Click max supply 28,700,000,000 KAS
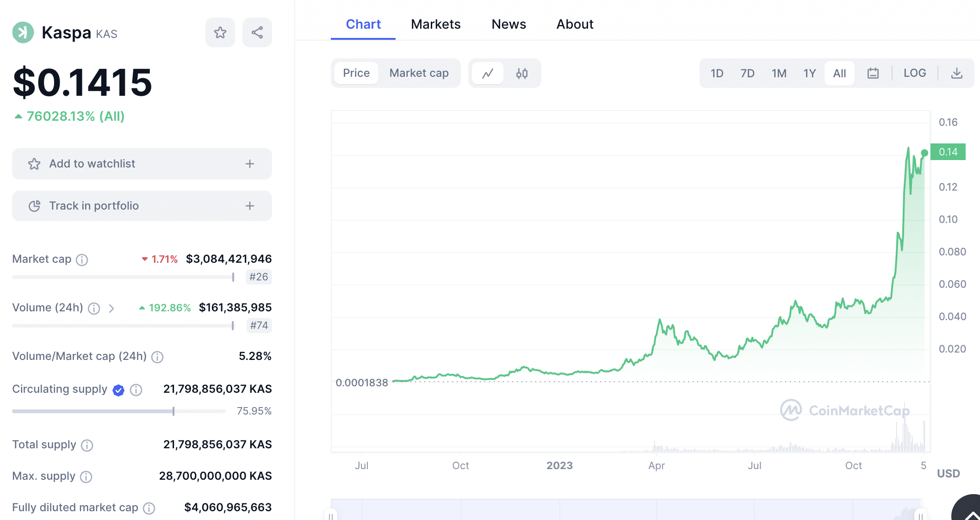980x520 pixels. 216,476
